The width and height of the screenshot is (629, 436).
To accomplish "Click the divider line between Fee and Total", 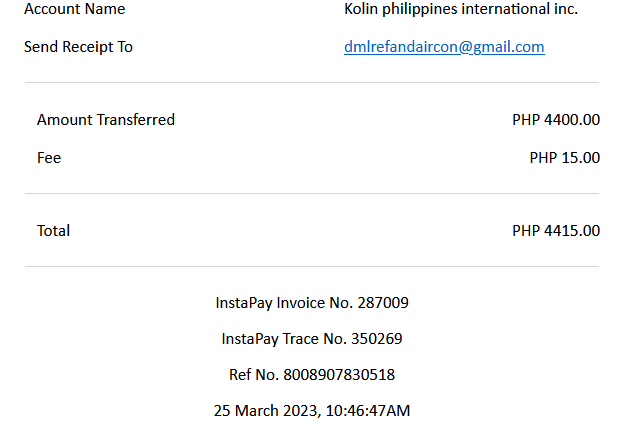I will 312,193.
